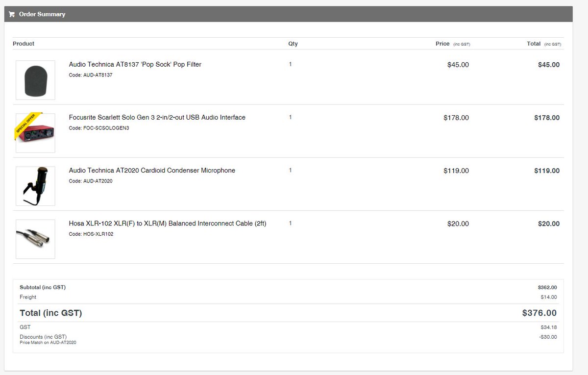Open Hosa XLR-102 Balanced Interconnect Cable link

168,223
